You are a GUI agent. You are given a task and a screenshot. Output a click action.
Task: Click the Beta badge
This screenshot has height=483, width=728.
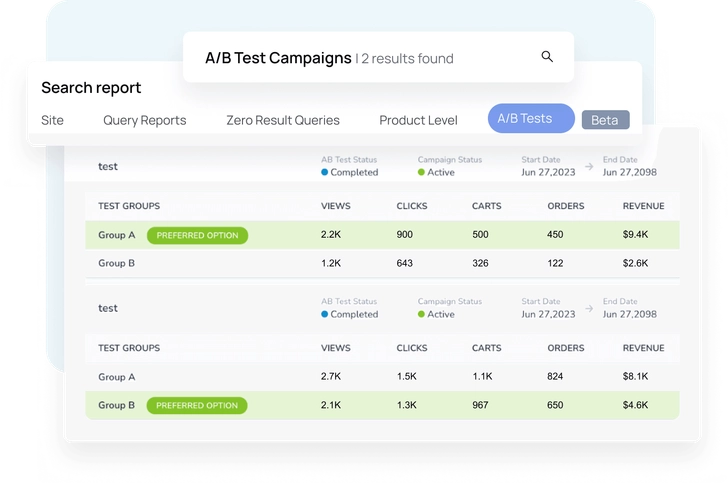point(605,120)
